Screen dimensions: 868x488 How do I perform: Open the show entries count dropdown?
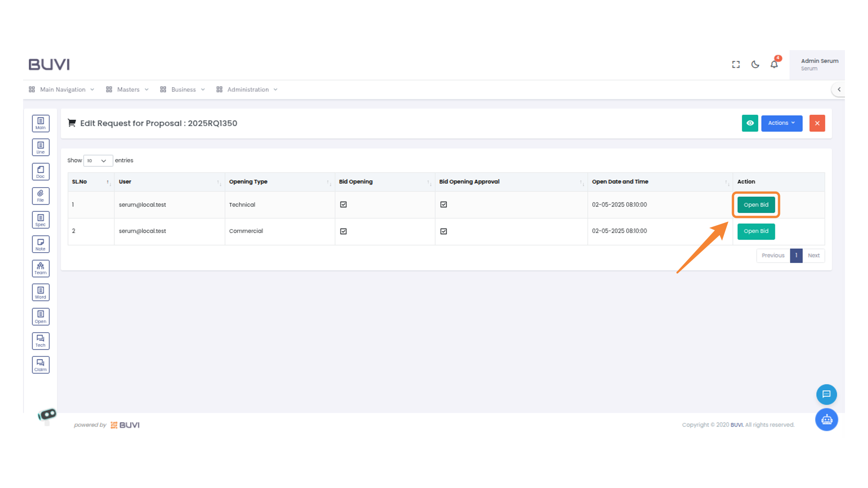tap(98, 161)
